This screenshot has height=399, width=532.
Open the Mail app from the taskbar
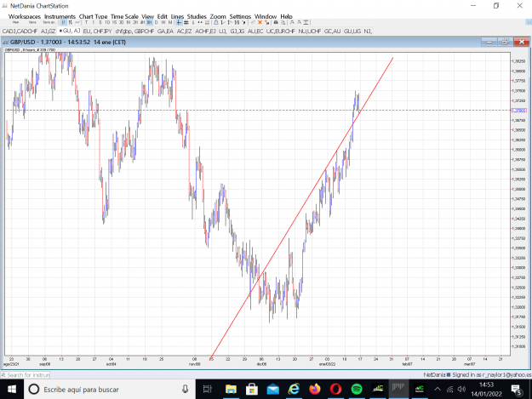tap(272, 389)
